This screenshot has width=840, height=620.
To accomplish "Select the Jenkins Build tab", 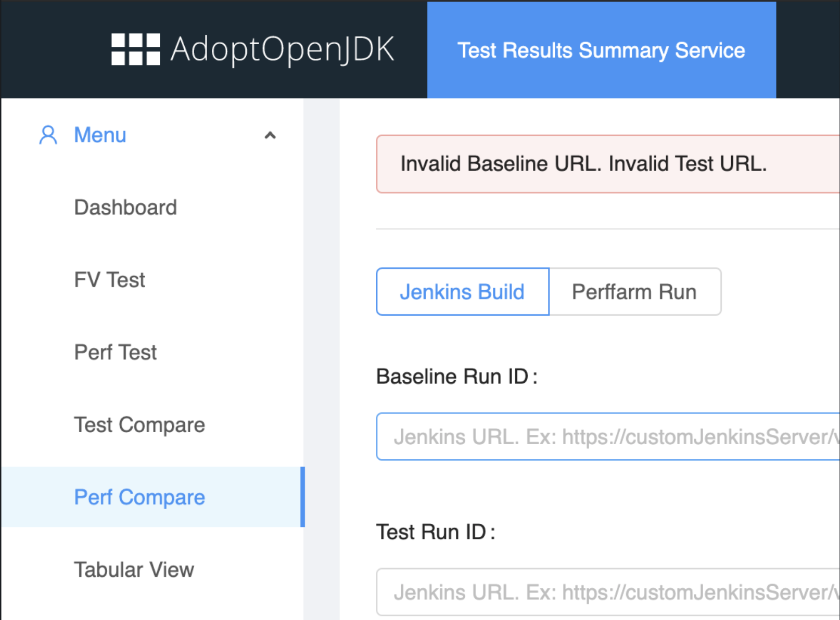I will tap(462, 292).
